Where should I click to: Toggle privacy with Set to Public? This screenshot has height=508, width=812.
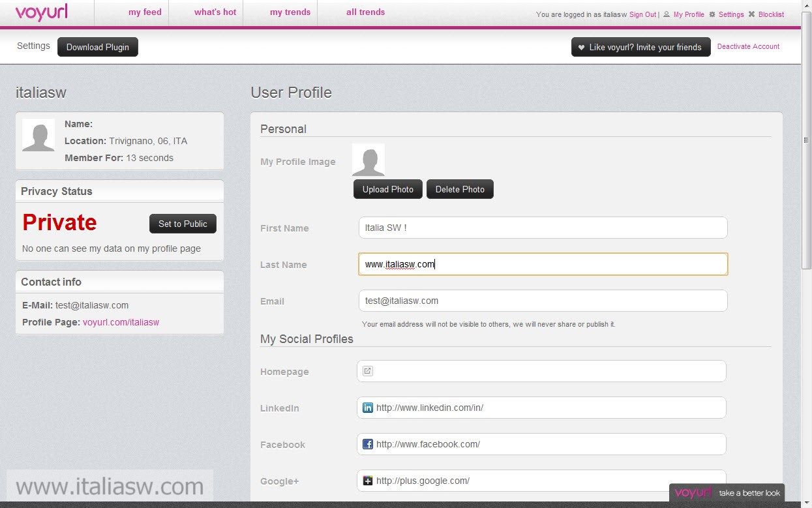pyautogui.click(x=183, y=224)
